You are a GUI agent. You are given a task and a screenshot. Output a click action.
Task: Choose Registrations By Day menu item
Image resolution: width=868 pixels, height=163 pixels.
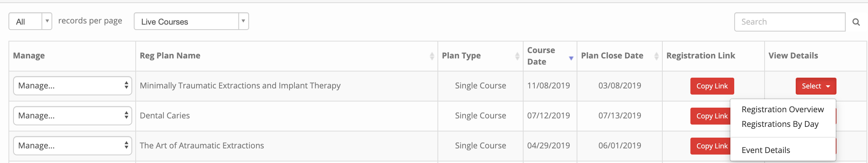(780, 124)
